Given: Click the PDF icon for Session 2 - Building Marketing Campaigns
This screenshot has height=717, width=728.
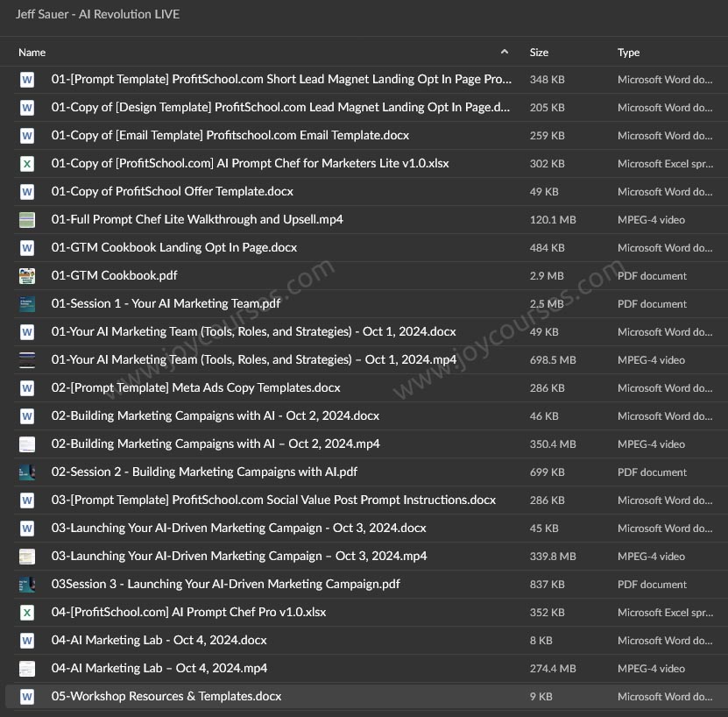Looking at the screenshot, I should tap(27, 472).
